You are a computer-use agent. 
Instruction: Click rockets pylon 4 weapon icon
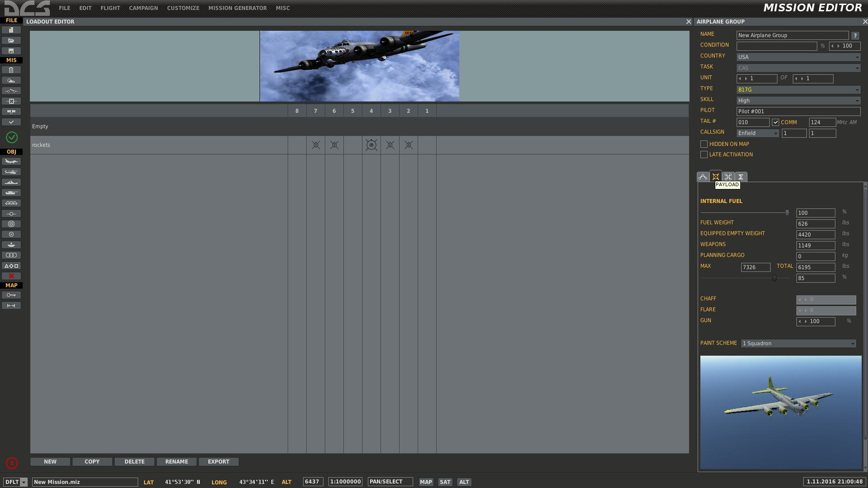(371, 145)
